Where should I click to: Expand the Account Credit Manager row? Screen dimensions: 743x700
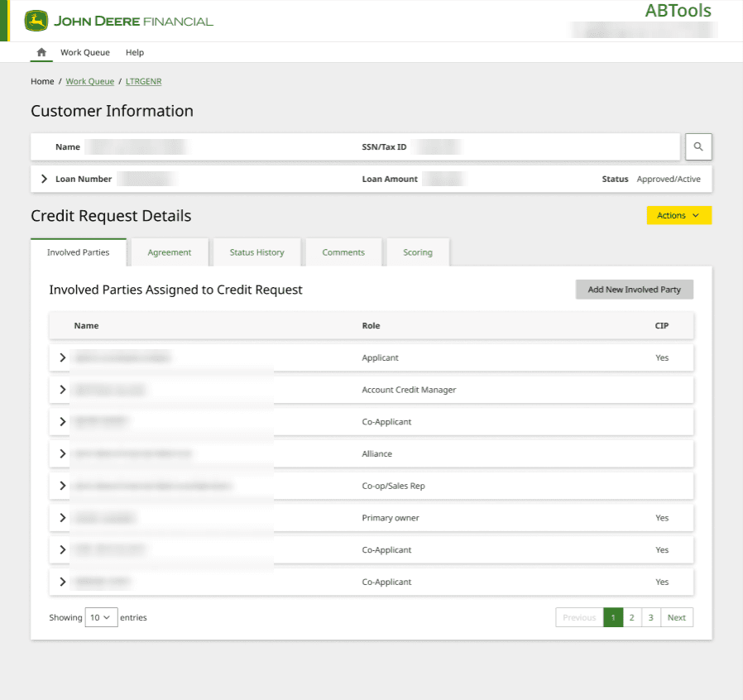tap(63, 390)
